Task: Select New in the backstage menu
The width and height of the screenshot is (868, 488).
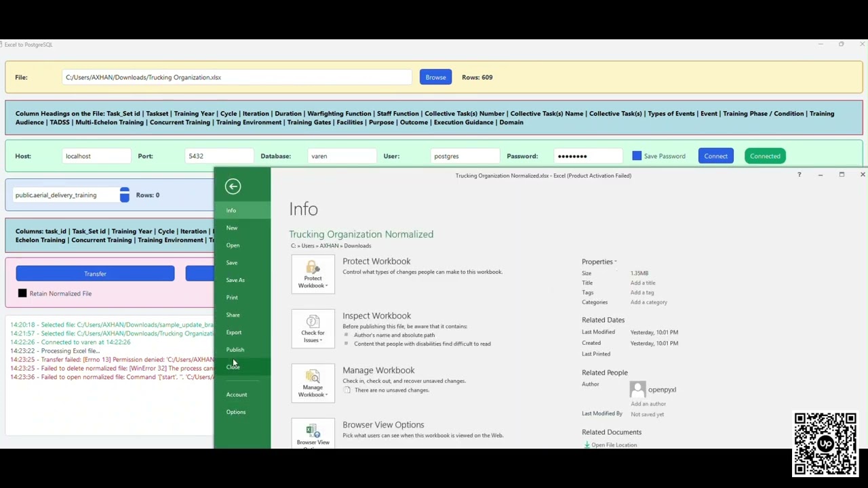Action: pyautogui.click(x=242, y=228)
